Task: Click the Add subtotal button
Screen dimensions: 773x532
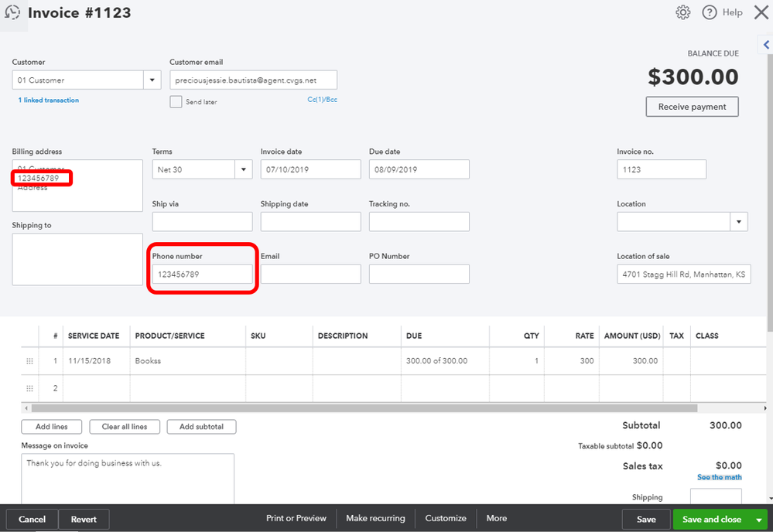Action: [201, 427]
